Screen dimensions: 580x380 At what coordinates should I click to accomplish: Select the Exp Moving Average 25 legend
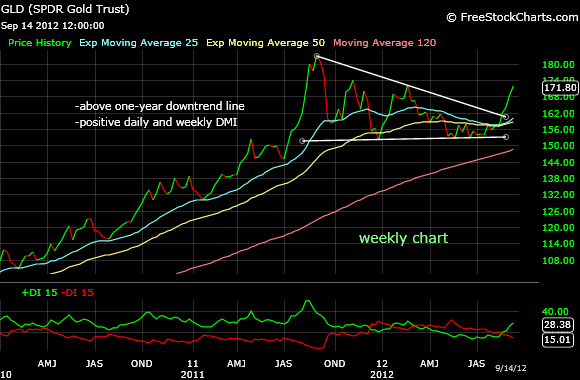(x=139, y=43)
